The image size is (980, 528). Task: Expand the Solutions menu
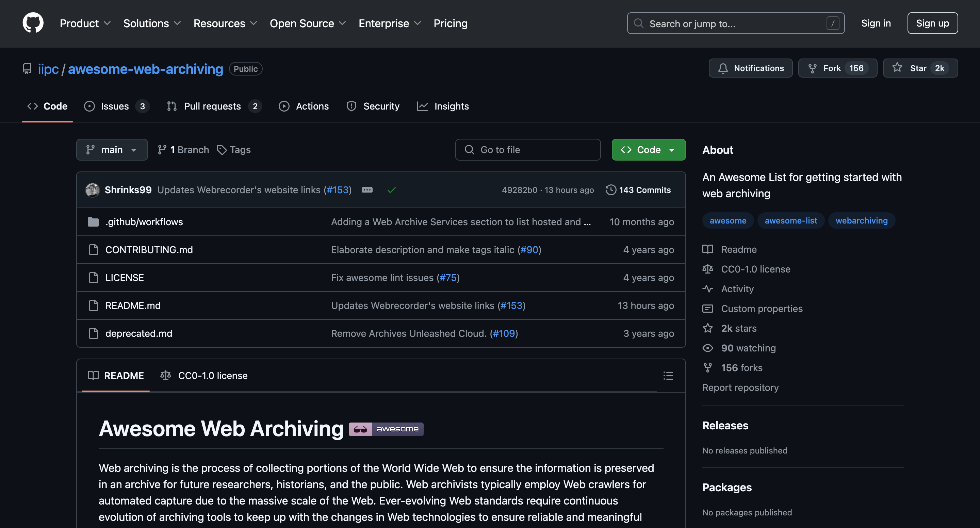152,23
